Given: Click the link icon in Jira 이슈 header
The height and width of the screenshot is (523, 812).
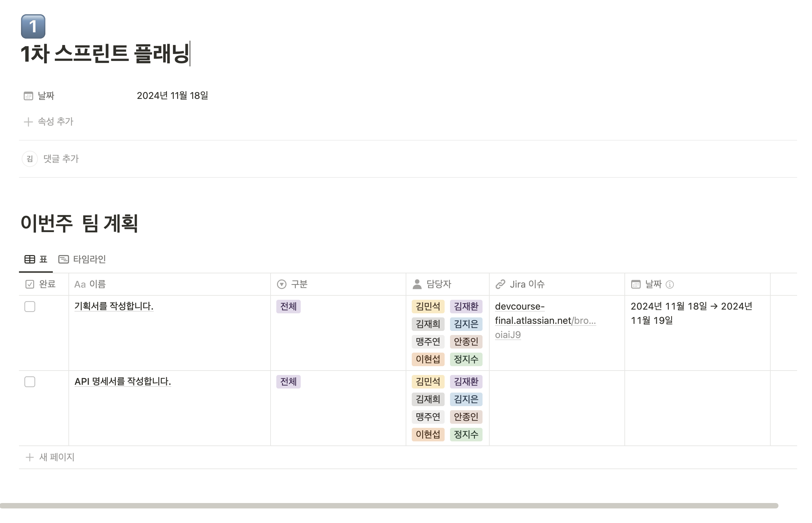Looking at the screenshot, I should tap(500, 284).
